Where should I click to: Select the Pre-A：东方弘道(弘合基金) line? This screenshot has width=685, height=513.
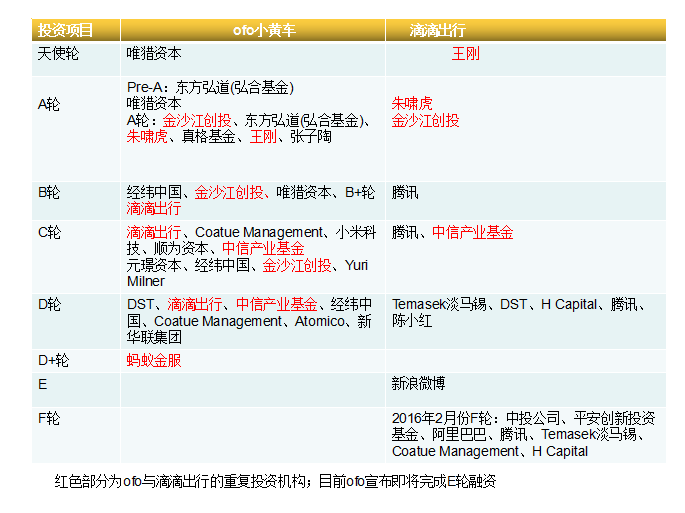210,87
